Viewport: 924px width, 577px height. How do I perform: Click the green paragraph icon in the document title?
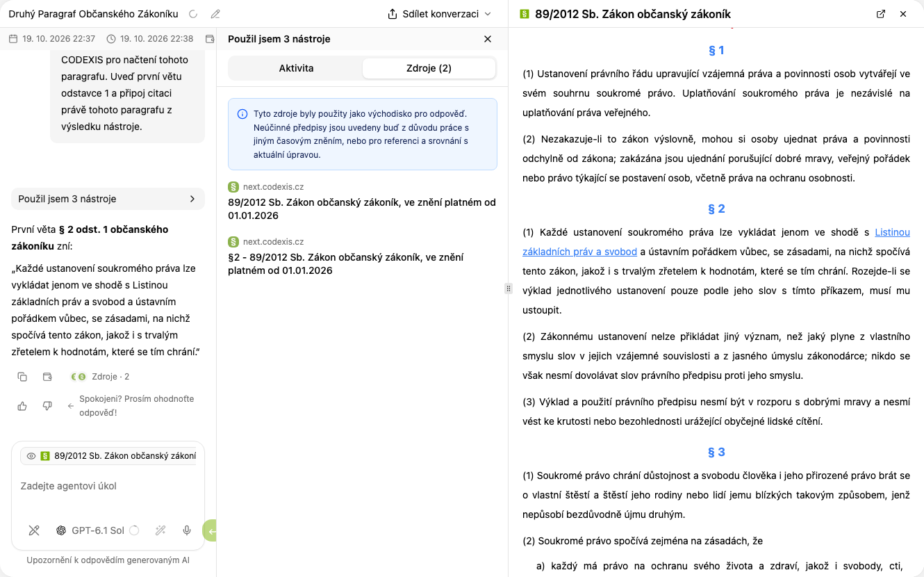(524, 14)
